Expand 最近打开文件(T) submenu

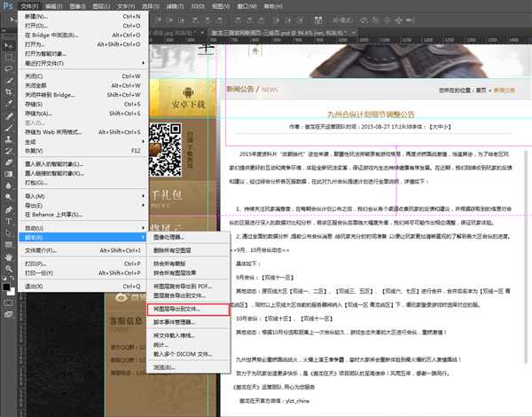tap(82, 63)
